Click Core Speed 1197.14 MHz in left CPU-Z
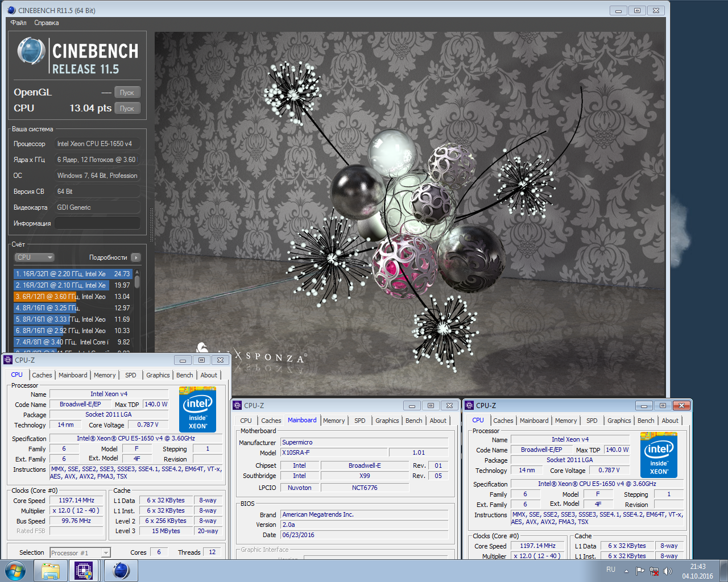The image size is (728, 582). click(x=76, y=501)
